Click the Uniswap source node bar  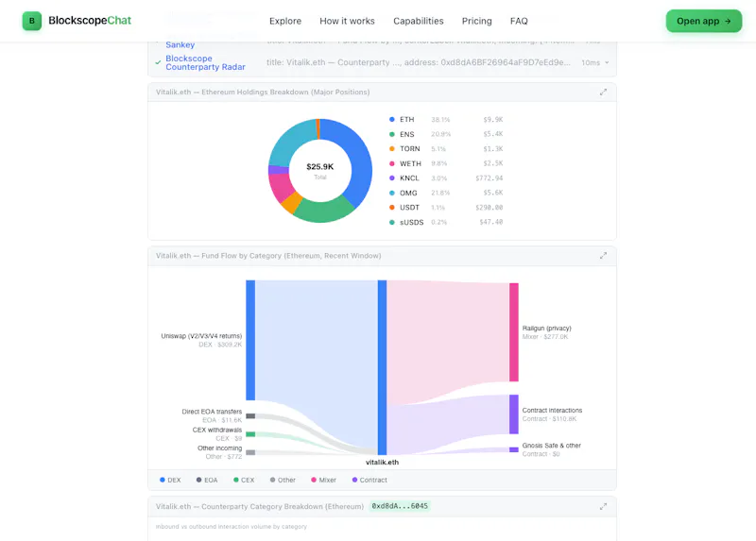coord(250,340)
